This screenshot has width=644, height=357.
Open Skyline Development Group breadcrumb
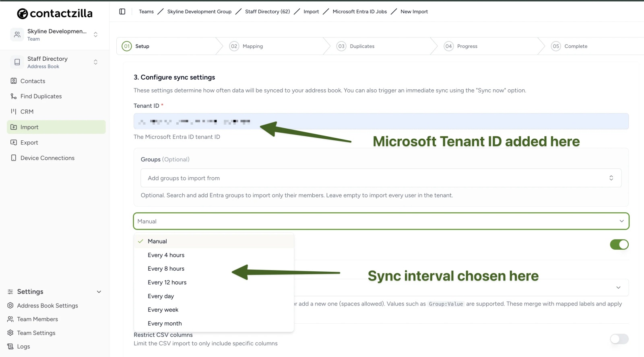pos(199,12)
